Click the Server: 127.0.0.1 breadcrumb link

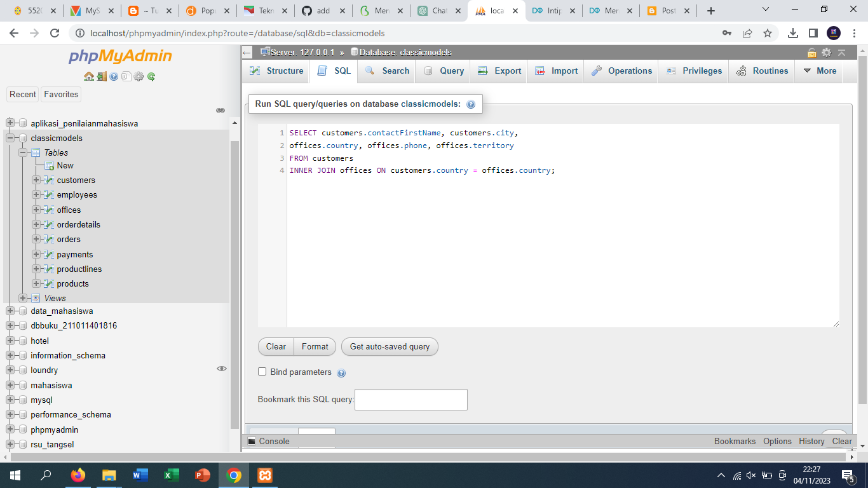point(302,53)
